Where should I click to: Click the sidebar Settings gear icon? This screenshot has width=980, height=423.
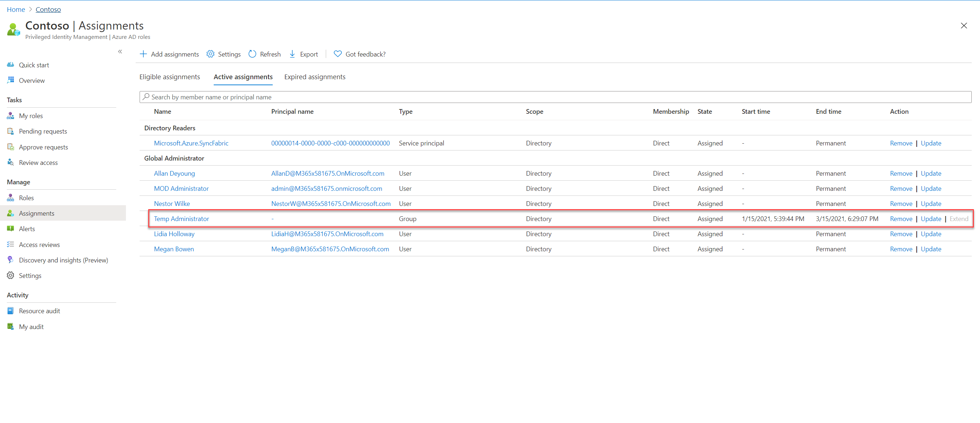pos(11,275)
